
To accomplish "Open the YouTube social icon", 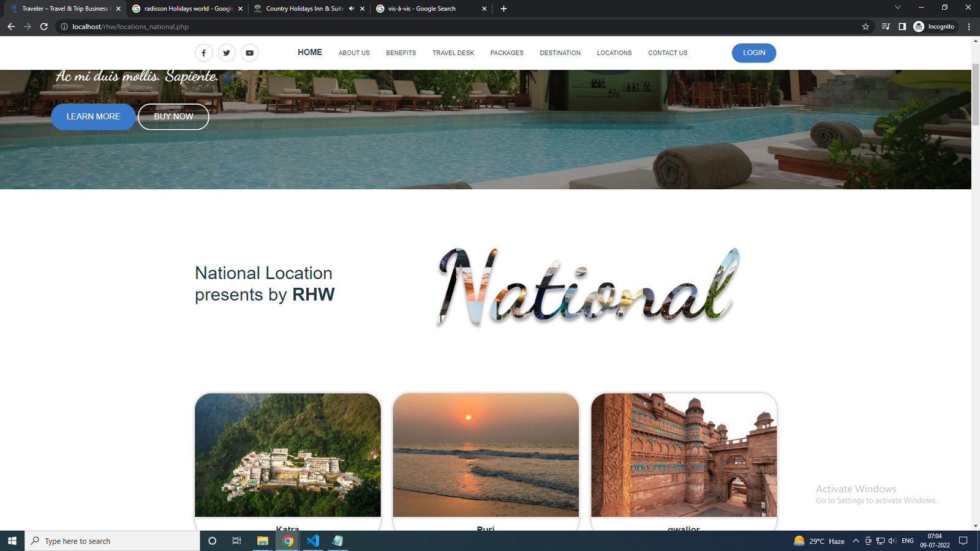I will 249,53.
